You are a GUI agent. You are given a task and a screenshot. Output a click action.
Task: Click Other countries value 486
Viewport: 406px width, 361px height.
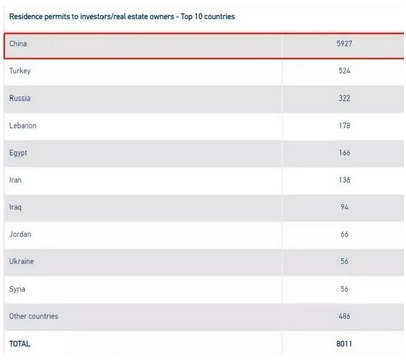click(344, 316)
